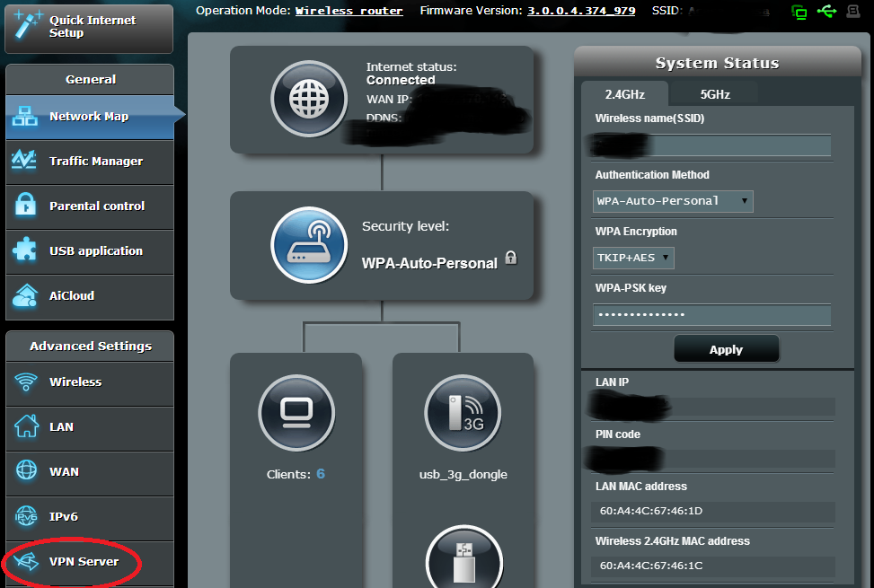Launch the Quick Internet Setup wizard

(89, 29)
